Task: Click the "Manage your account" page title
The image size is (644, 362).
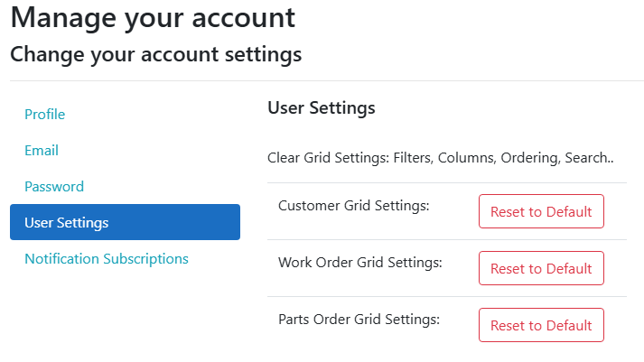Action: 153,17
